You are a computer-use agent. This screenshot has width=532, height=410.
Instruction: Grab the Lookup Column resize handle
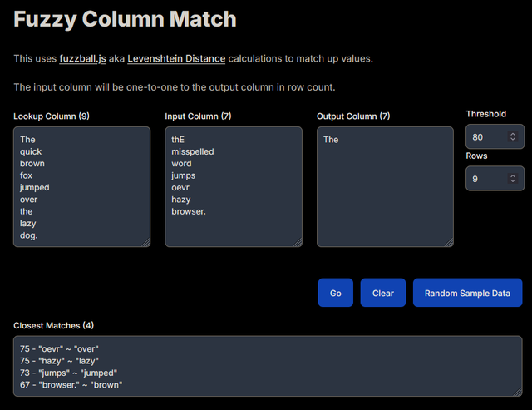pyautogui.click(x=146, y=243)
